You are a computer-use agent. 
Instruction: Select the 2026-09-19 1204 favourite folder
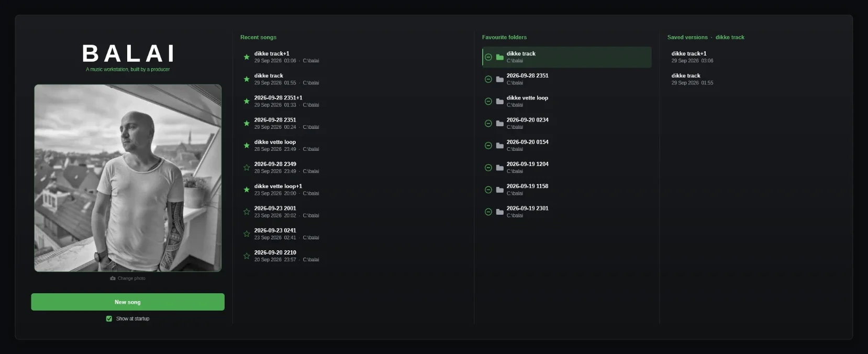coord(567,168)
